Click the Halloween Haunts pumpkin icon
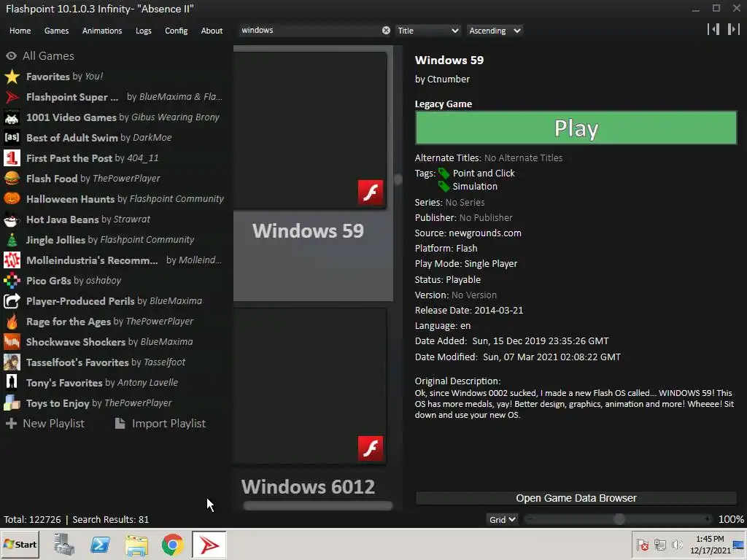 [12, 198]
